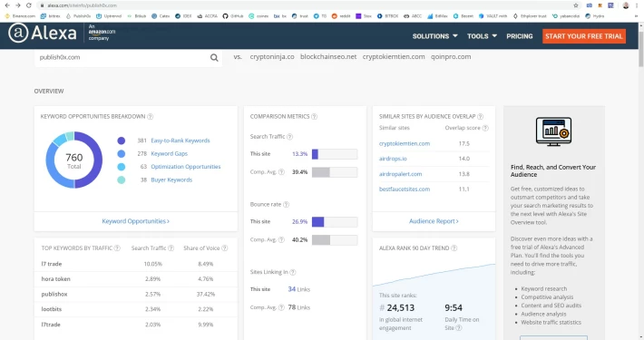Click the search magnifier icon

pos(214,57)
